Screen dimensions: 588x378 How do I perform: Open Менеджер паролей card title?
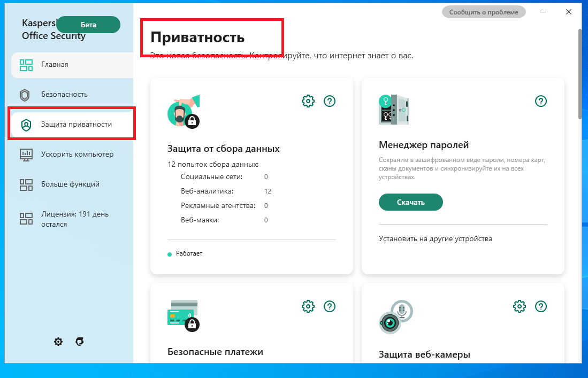(424, 145)
